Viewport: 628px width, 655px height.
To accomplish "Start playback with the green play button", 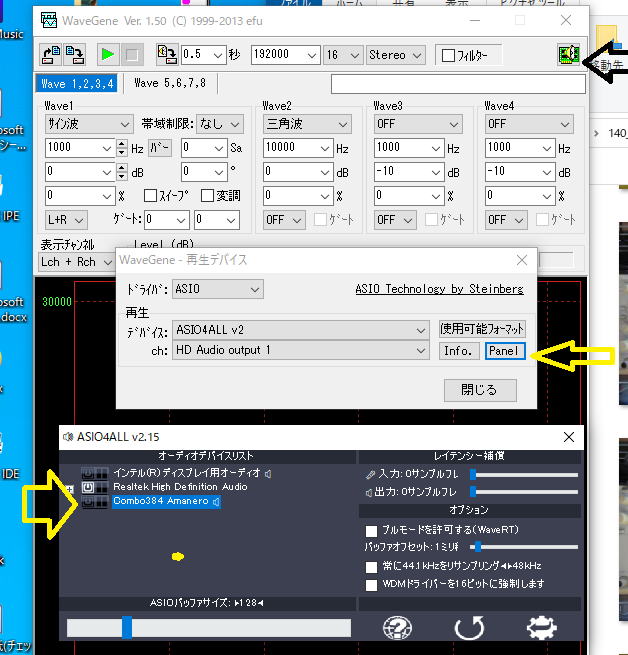I will tap(108, 54).
